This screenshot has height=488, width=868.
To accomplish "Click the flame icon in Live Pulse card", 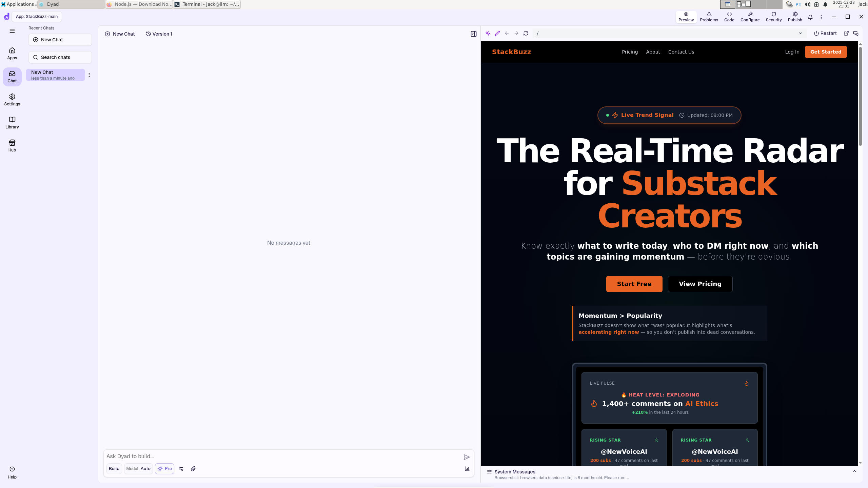I will [747, 383].
